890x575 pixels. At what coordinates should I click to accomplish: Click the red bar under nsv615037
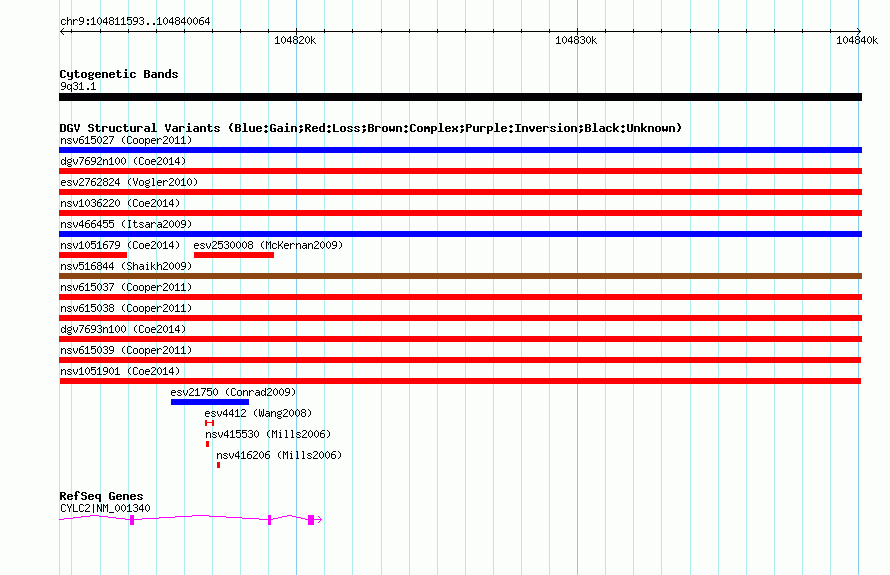pyautogui.click(x=460, y=297)
